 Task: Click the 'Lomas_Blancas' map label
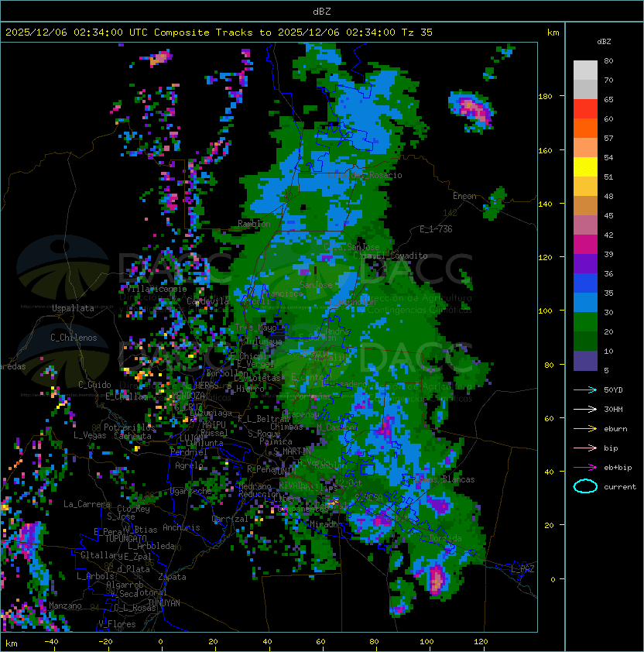tap(444, 479)
